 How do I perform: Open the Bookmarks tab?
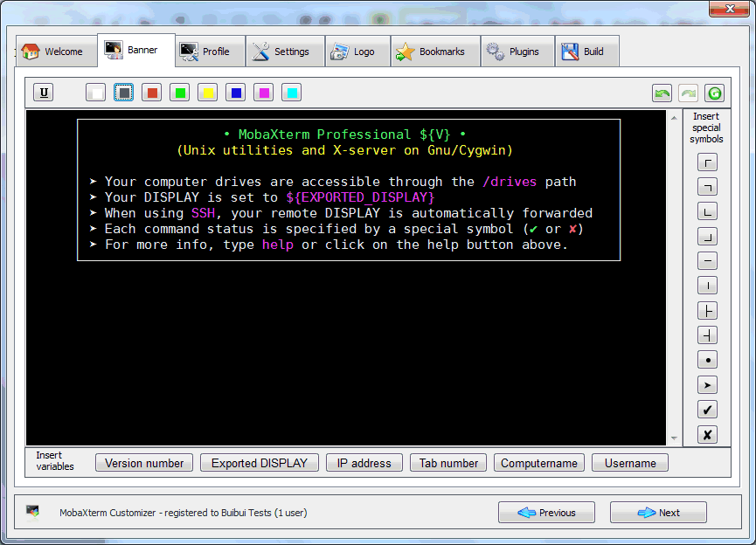point(435,51)
